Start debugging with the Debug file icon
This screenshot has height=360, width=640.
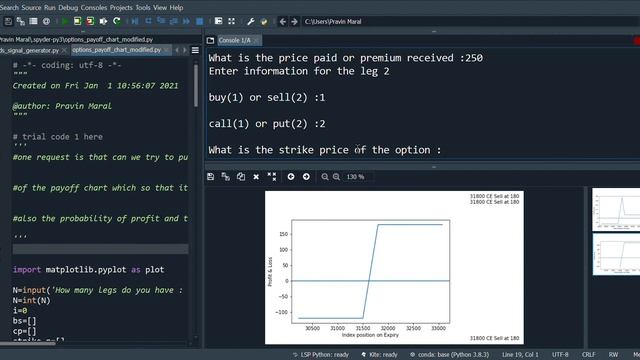(x=135, y=21)
